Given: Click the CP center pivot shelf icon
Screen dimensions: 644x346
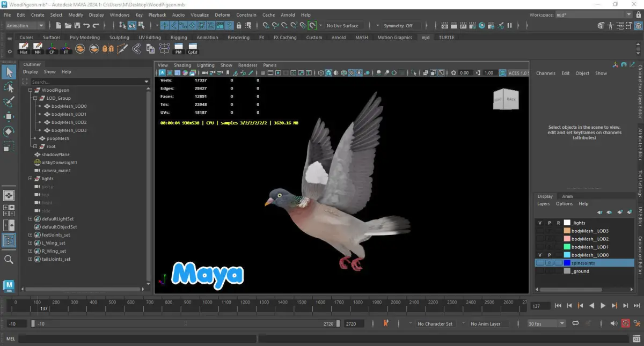Looking at the screenshot, I should (52, 49).
